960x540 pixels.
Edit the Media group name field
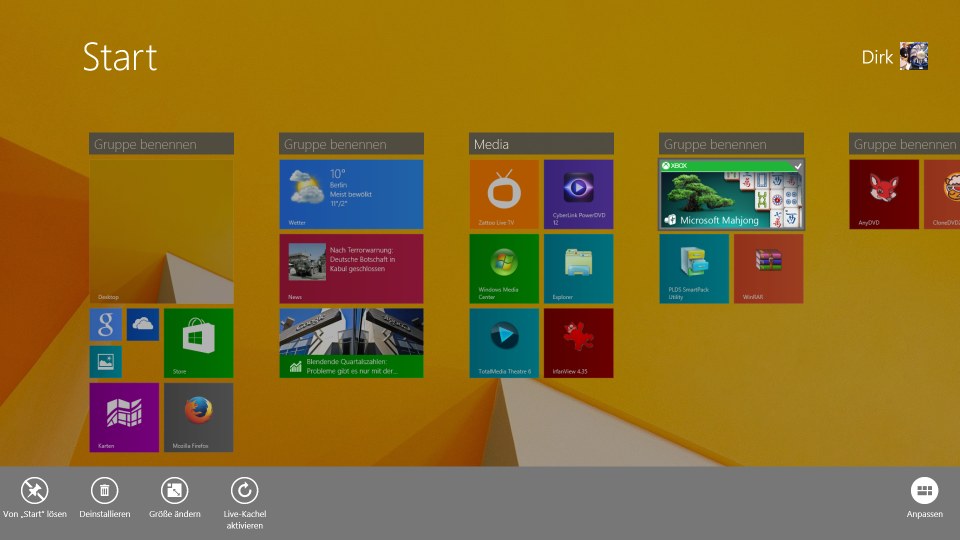tap(541, 144)
